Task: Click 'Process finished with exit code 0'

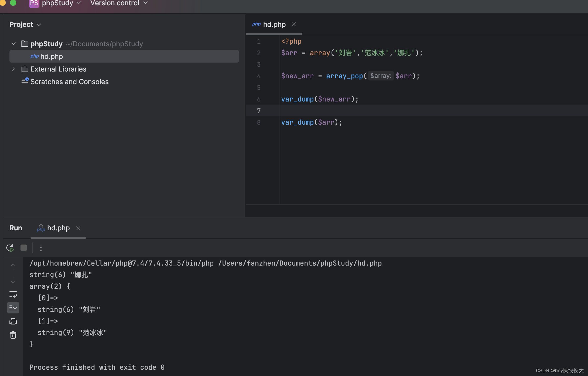Action: click(97, 367)
